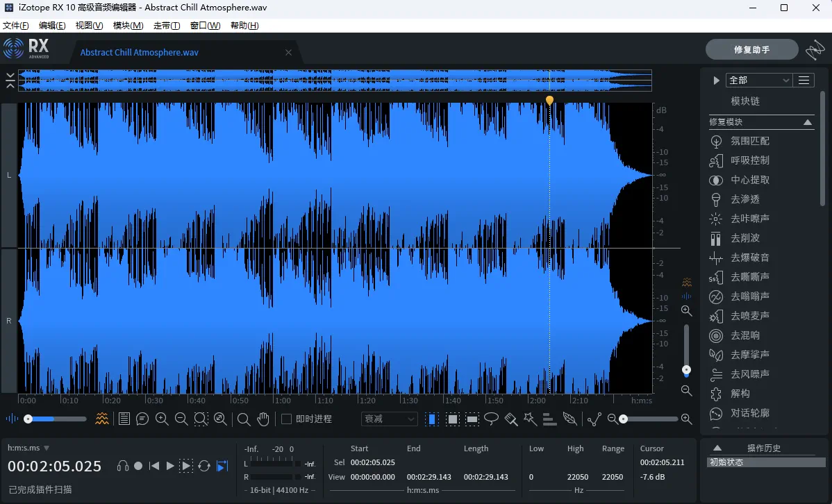The width and height of the screenshot is (832, 504).
Task: Toggle loop playback in the transport controls
Action: [203, 466]
